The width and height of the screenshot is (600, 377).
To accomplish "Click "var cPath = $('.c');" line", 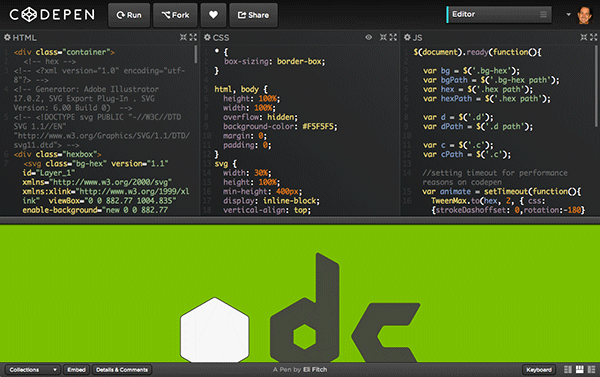I will (466, 154).
